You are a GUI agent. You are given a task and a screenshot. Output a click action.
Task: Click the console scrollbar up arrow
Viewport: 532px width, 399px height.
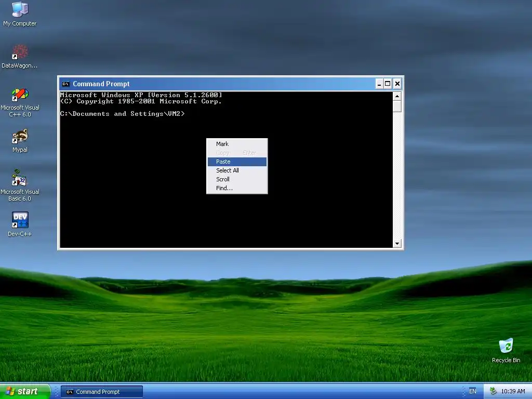[397, 96]
